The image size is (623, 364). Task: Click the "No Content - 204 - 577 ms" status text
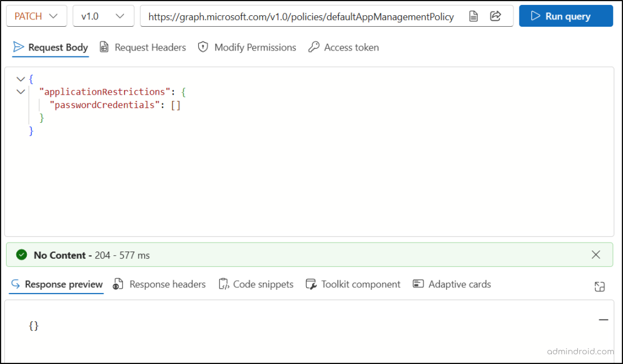[91, 255]
